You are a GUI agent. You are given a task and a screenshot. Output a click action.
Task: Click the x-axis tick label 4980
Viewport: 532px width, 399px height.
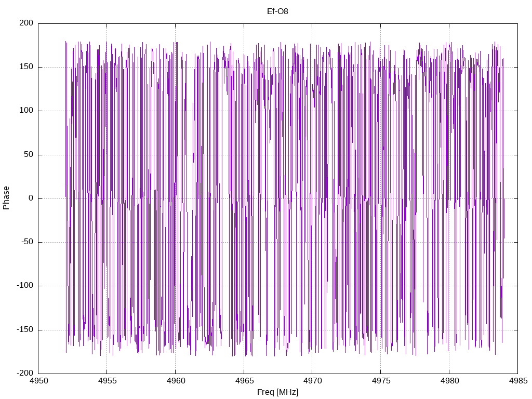tap(449, 381)
